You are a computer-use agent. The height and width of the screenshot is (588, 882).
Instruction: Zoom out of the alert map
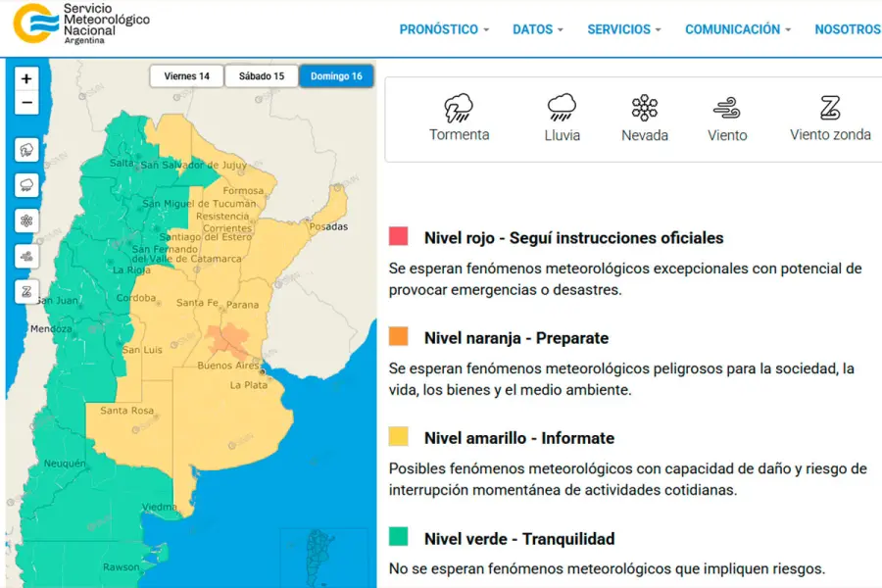[26, 103]
